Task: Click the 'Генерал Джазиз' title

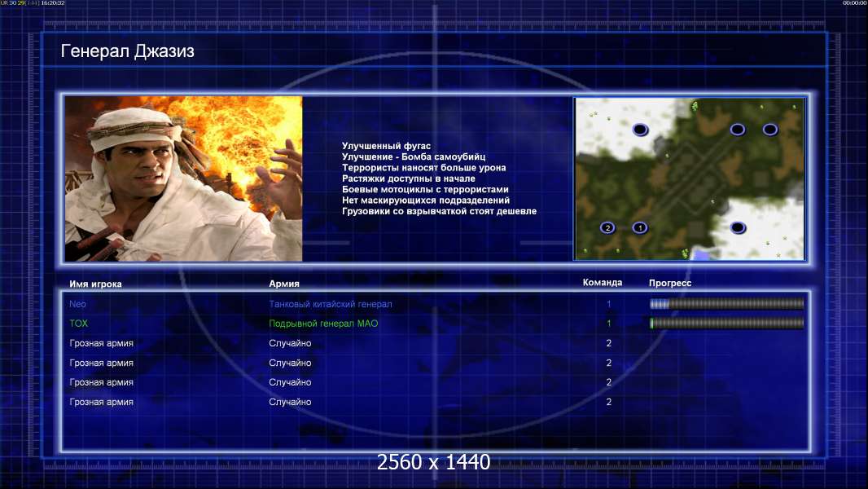Action: tap(127, 51)
